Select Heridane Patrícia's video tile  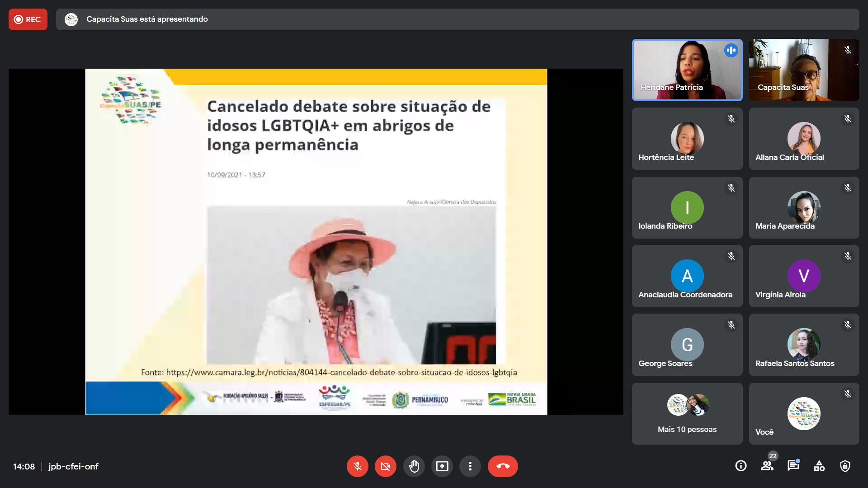coord(687,70)
